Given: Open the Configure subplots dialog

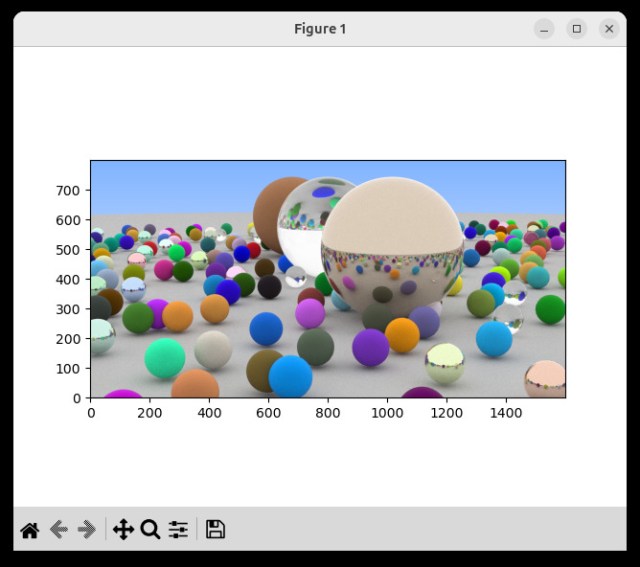Looking at the screenshot, I should pyautogui.click(x=179, y=530).
